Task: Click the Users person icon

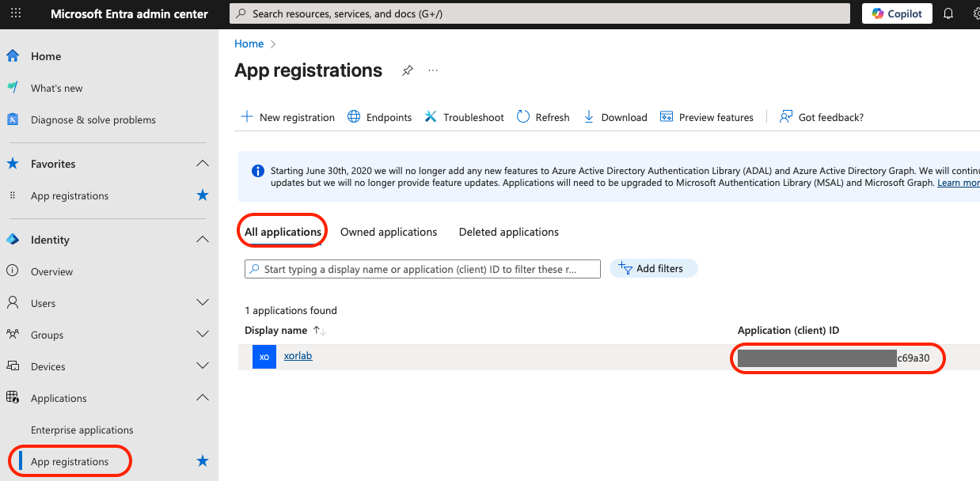Action: (13, 303)
